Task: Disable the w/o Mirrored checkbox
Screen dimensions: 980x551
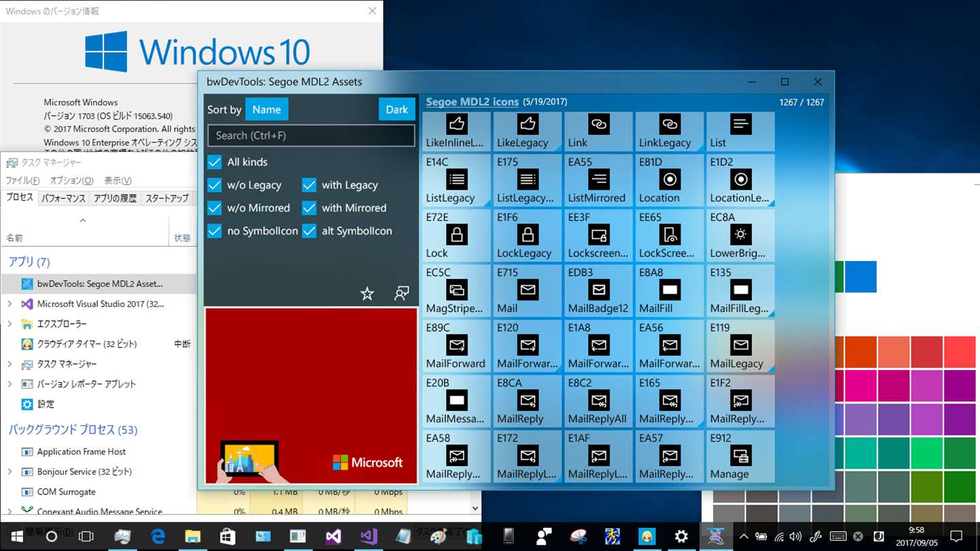Action: 214,208
